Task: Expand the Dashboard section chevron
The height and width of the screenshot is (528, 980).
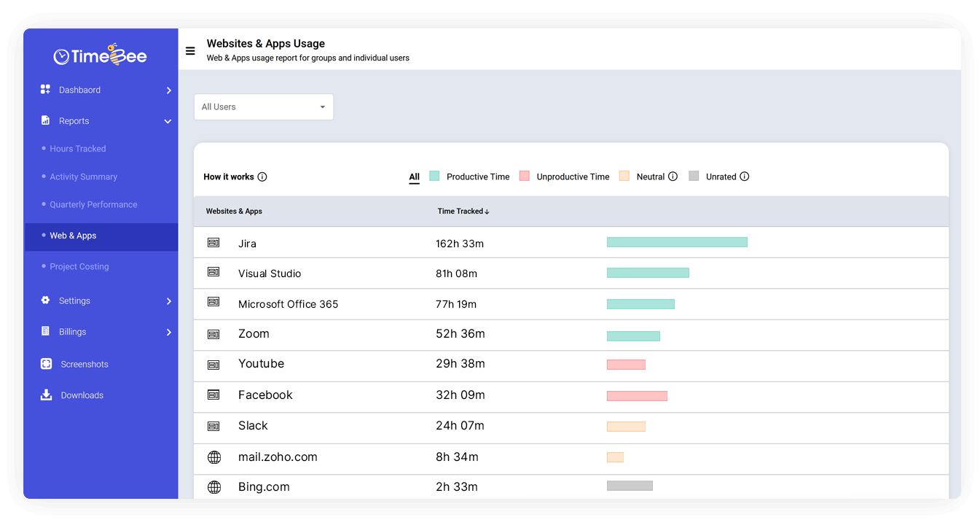Action: [x=168, y=90]
